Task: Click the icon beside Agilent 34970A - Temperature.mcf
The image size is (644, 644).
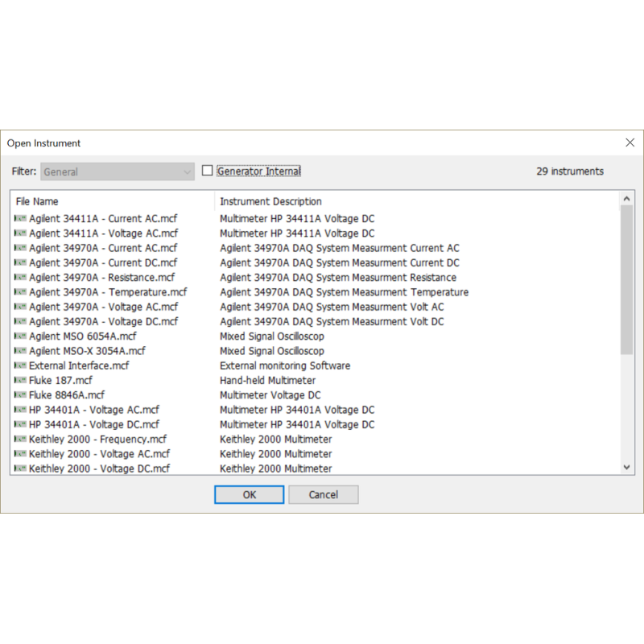Action: (21, 292)
